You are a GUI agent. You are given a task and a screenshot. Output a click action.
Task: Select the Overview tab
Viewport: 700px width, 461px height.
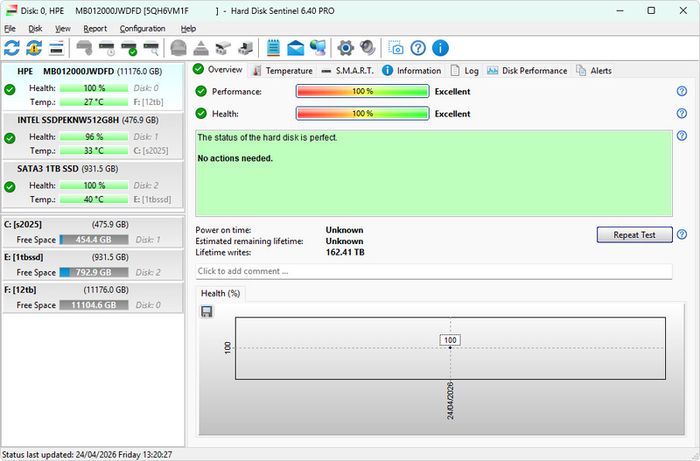point(218,70)
